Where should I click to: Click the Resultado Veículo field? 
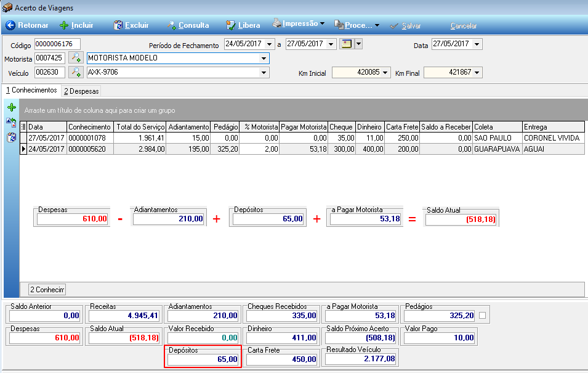(x=361, y=359)
